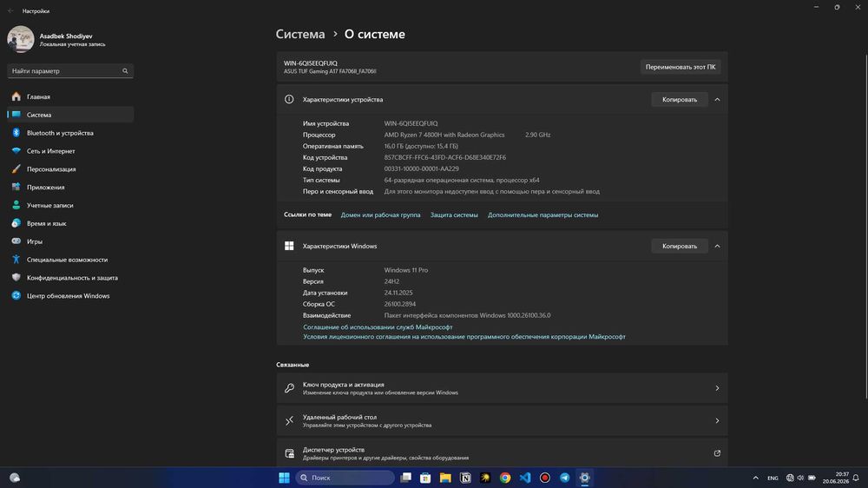The width and height of the screenshot is (868, 488).
Task: Click the key icon for product activation
Action: point(289,388)
